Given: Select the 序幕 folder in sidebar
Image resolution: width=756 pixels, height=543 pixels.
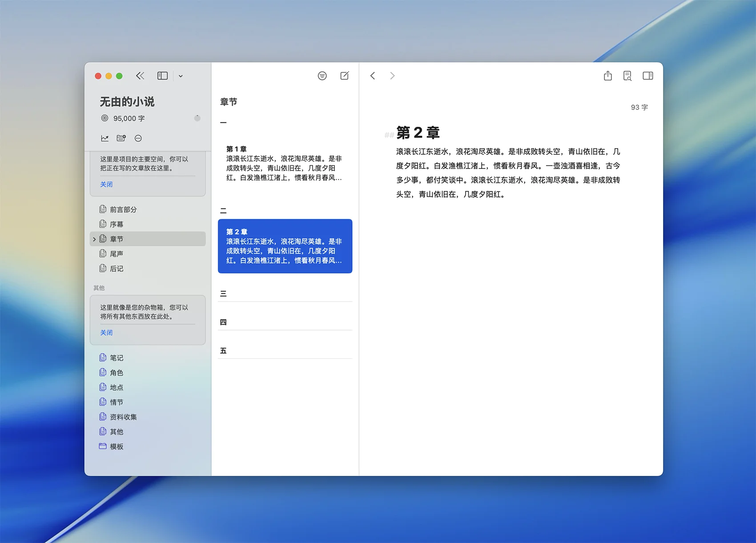Looking at the screenshot, I should tap(117, 224).
